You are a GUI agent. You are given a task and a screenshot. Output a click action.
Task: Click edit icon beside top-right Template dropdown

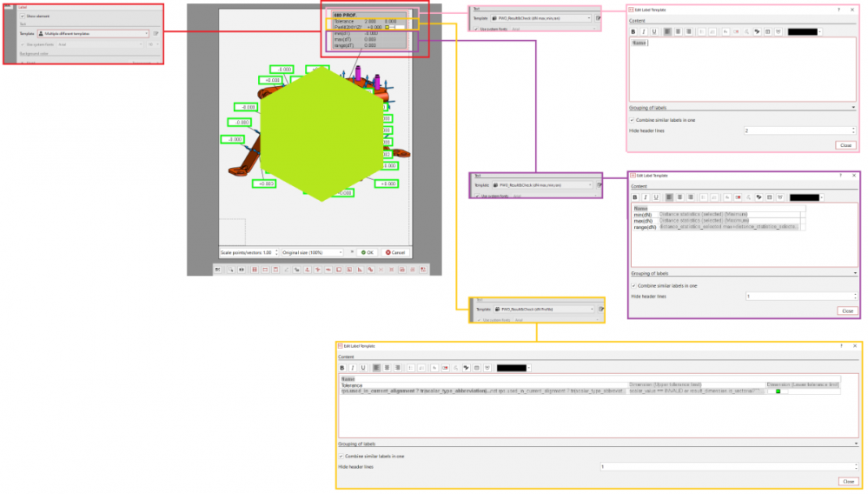[599, 17]
